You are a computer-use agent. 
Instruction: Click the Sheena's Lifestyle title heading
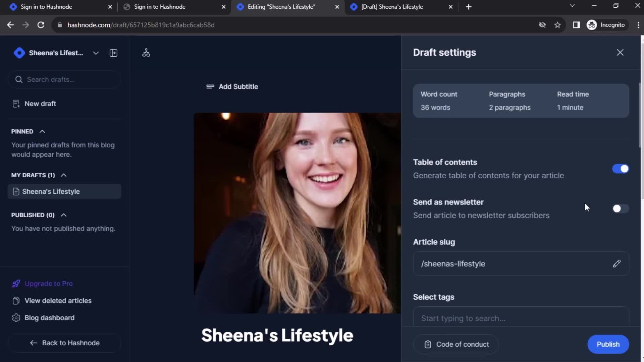tap(277, 335)
